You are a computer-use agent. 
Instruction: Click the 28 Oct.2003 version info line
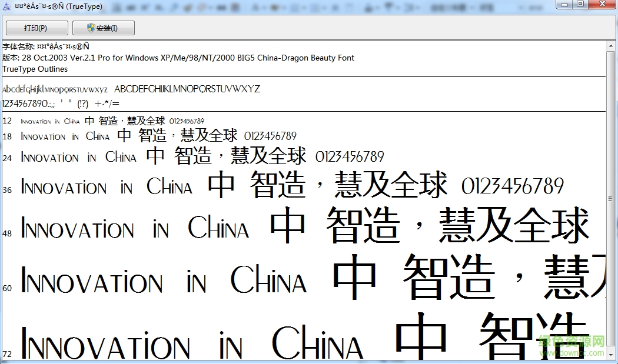[177, 58]
